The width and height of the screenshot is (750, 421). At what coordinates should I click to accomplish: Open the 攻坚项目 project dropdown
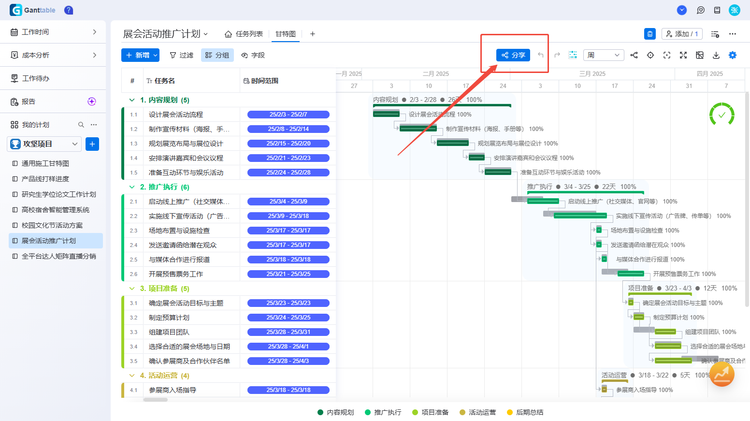44,144
